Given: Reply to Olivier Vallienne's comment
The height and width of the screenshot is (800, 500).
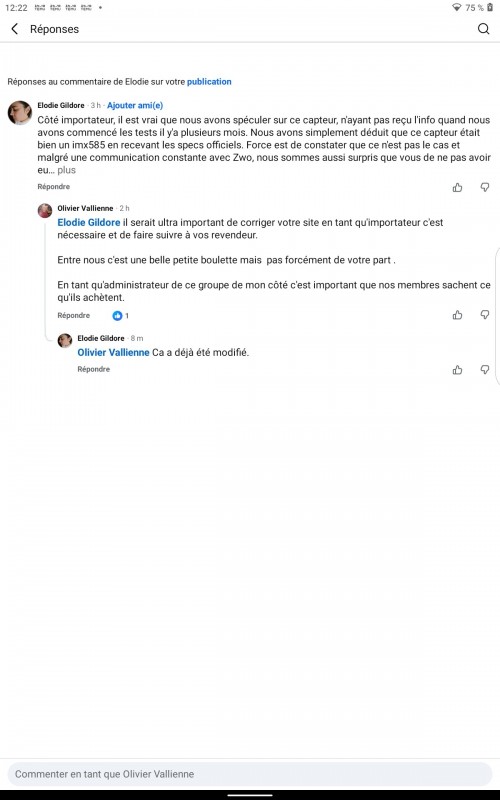Looking at the screenshot, I should (73, 315).
